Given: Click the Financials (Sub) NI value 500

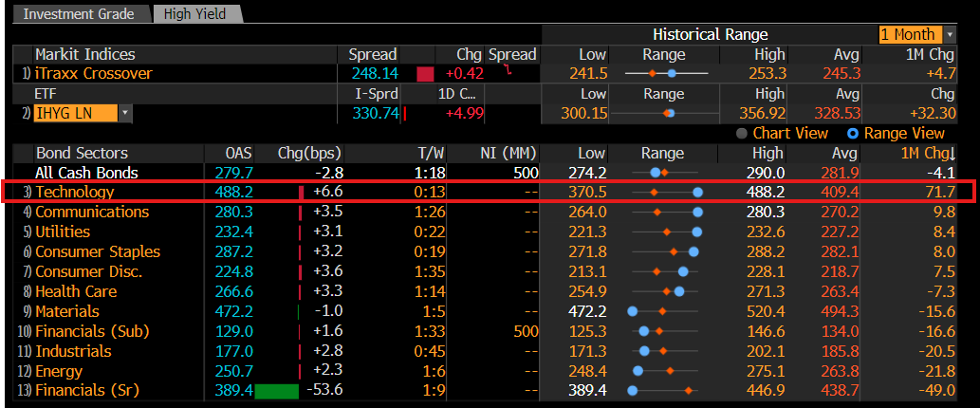Looking at the screenshot, I should click(526, 331).
